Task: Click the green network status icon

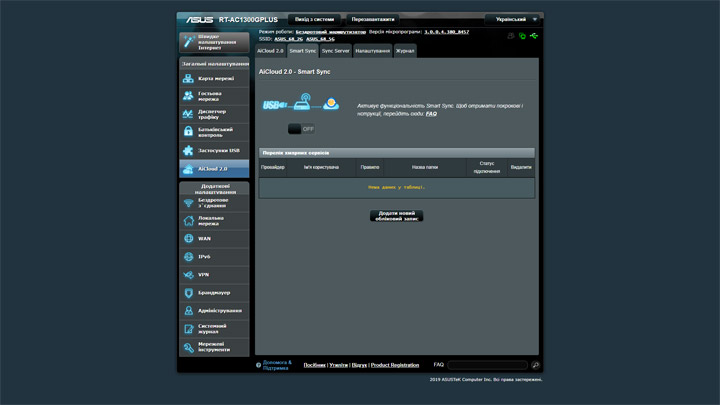Action: pos(522,36)
